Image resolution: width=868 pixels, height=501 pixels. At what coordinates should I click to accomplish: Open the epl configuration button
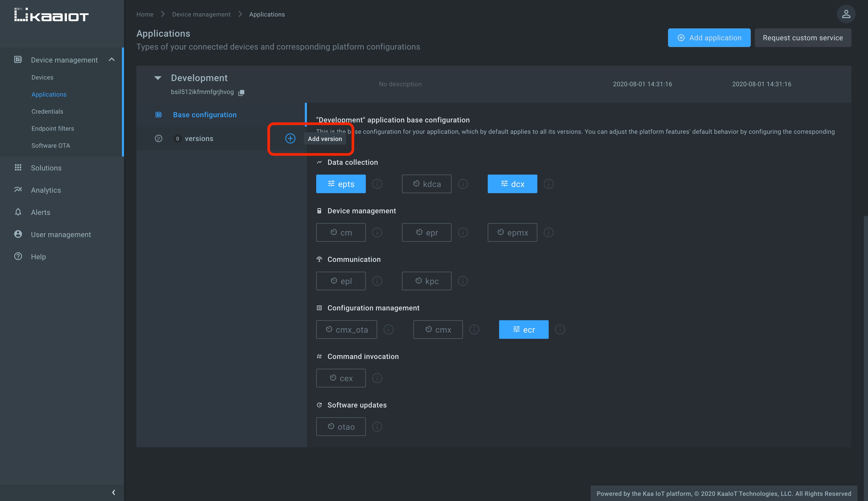341,281
